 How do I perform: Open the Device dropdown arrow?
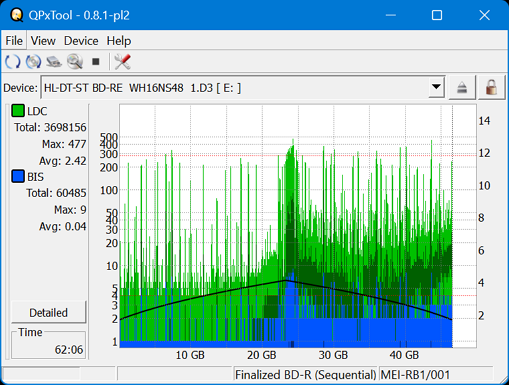(436, 88)
